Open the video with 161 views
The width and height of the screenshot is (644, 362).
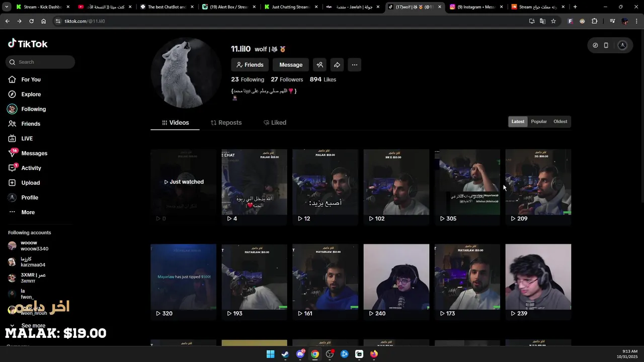coord(325,282)
